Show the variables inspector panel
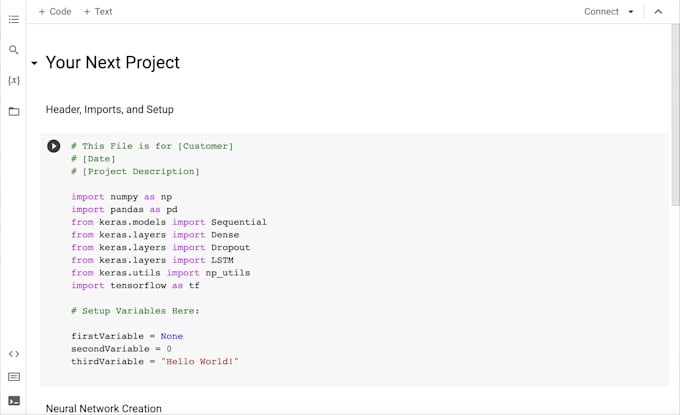Viewport: 680px width, 415px height. pyautogui.click(x=14, y=80)
